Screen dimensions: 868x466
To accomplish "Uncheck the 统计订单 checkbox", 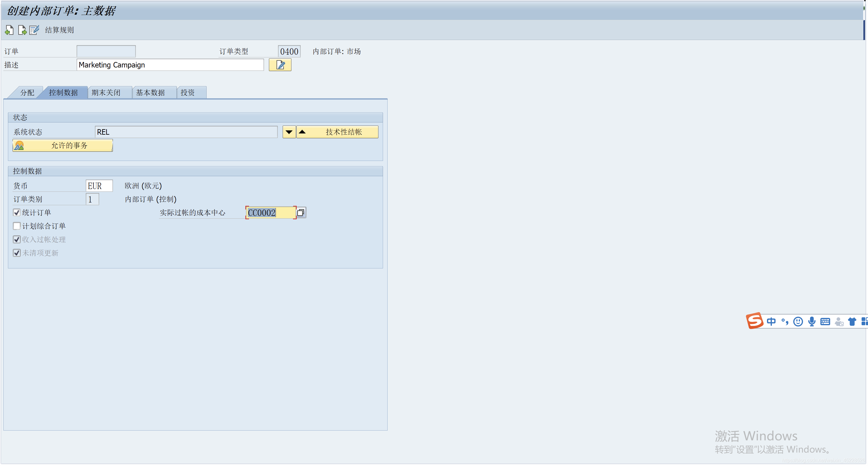I will coord(17,213).
